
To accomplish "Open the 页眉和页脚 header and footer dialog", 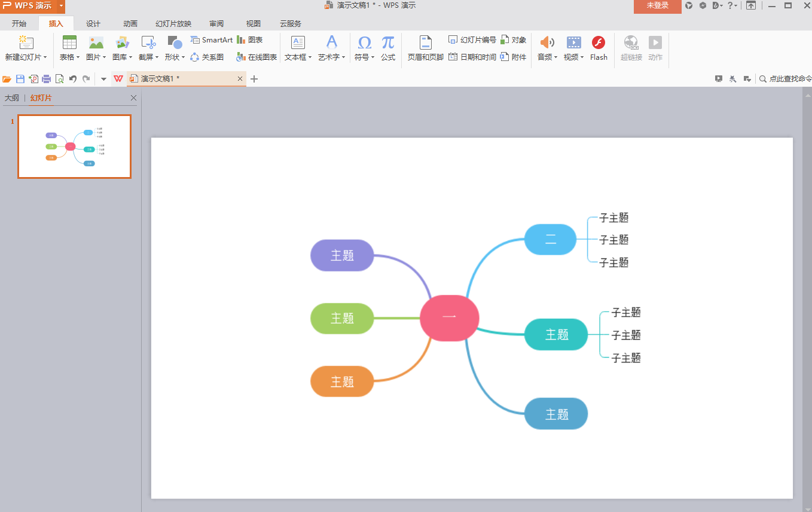I will (425, 48).
